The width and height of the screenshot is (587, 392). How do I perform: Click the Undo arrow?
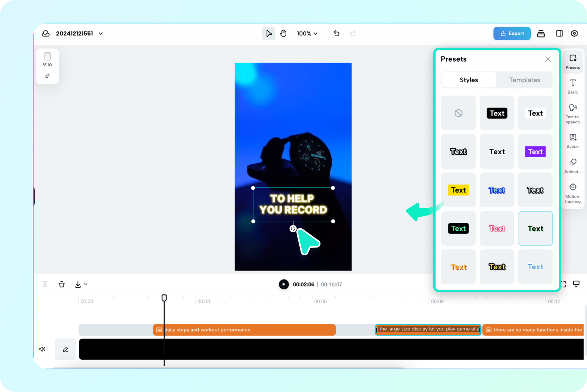336,33
